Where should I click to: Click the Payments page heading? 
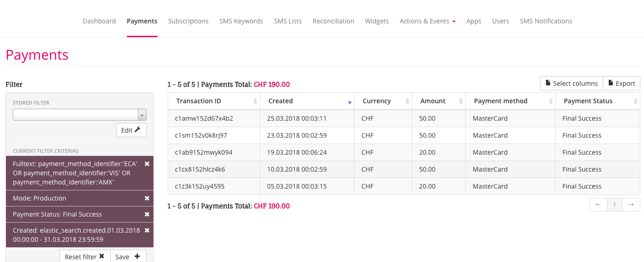tap(37, 55)
